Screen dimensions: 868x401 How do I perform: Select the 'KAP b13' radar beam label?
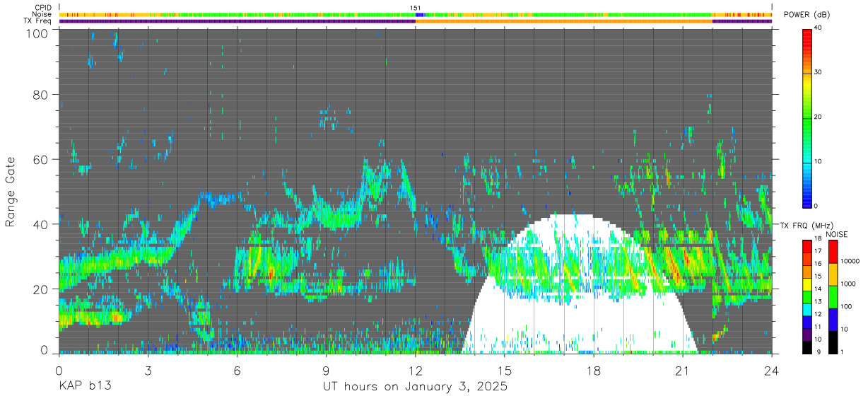85,387
